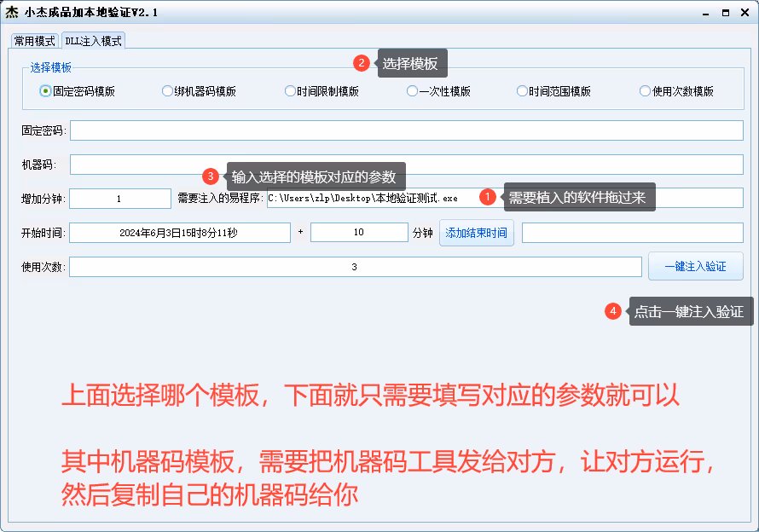Click the minutes field showing 10
This screenshot has height=532, width=759.
[x=358, y=233]
